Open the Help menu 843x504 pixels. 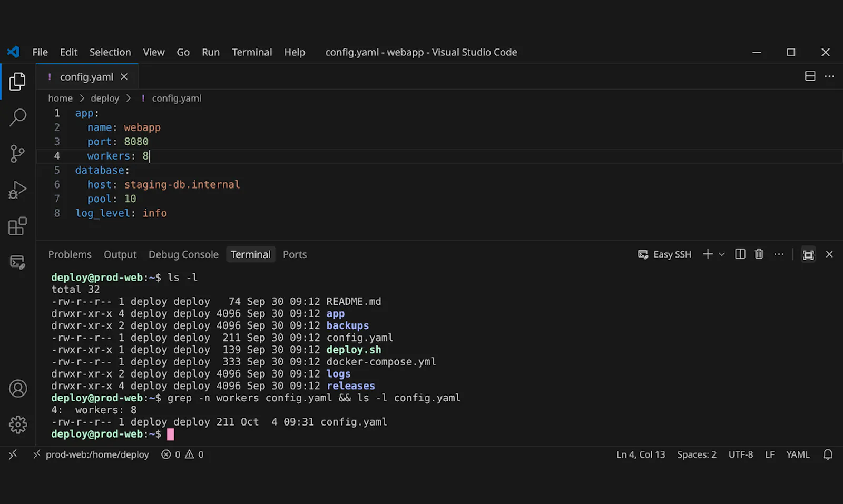[x=295, y=52]
